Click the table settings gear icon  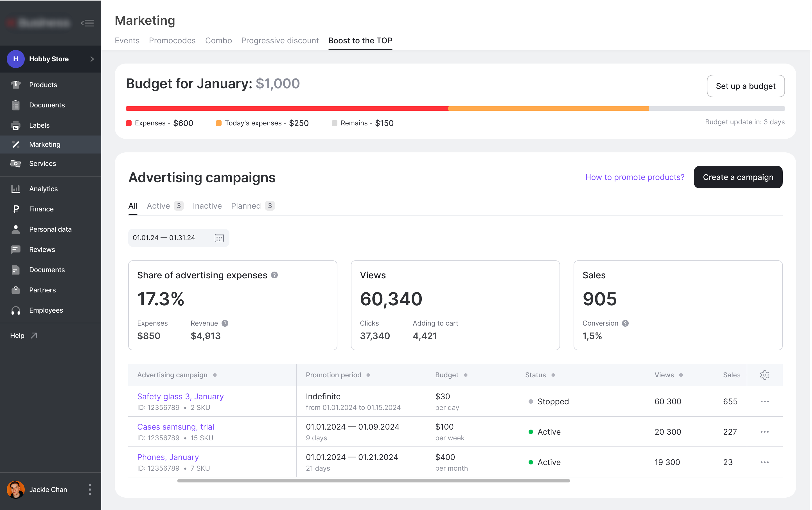(764, 375)
